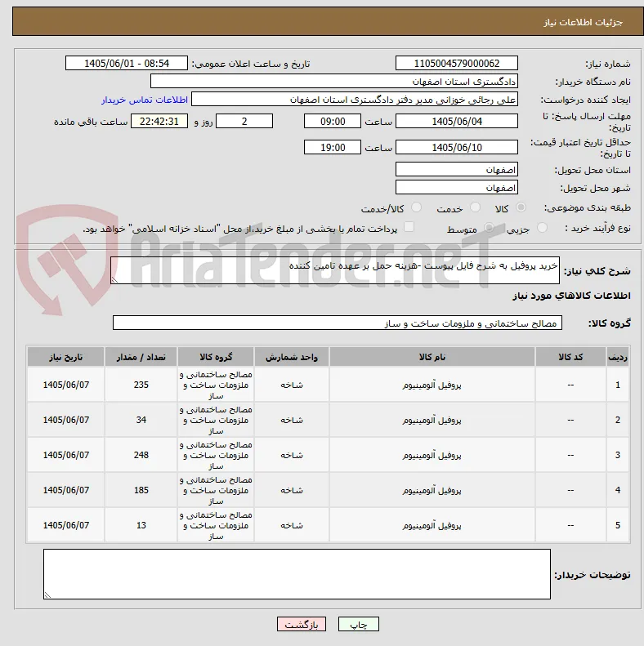The width and height of the screenshot is (644, 646).
Task: Click the goods group field
Action: 338,323
